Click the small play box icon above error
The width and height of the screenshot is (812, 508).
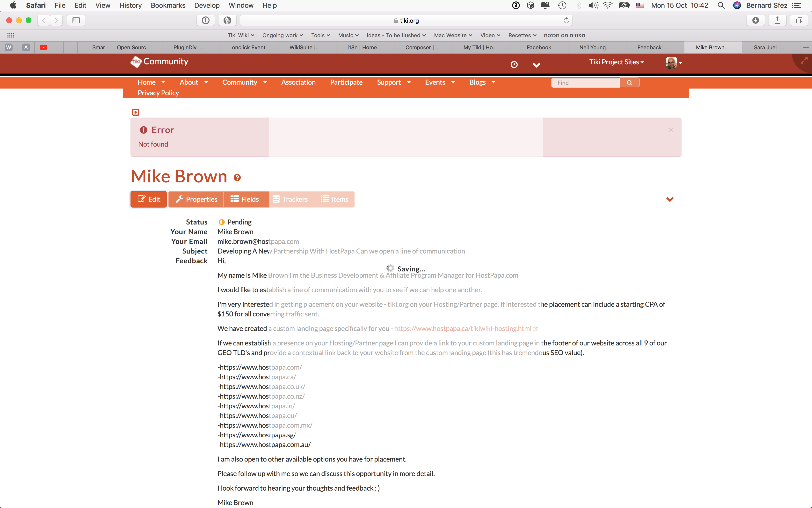pyautogui.click(x=136, y=112)
